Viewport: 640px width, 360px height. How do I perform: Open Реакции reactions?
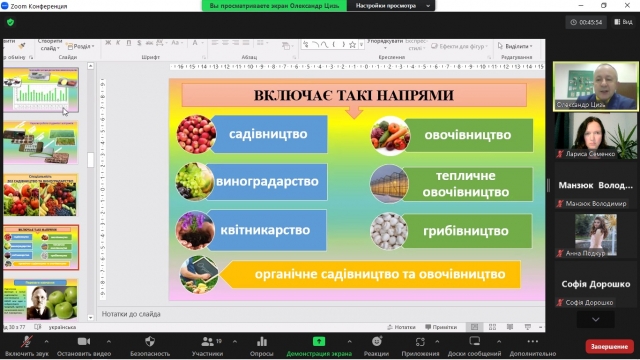pos(376,346)
